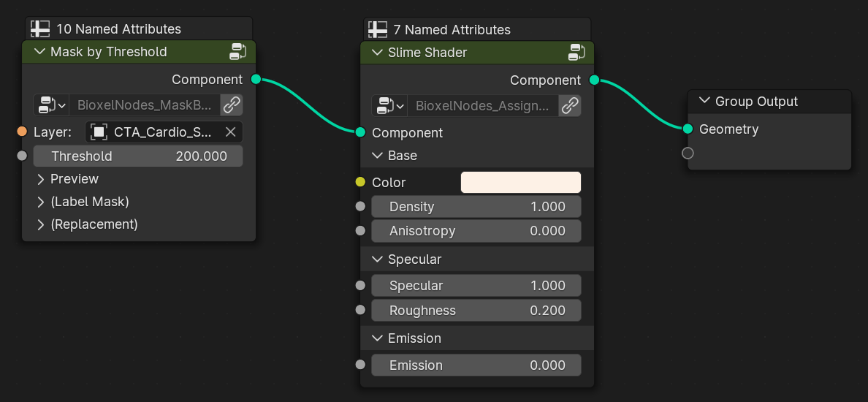Click the Geometry input socket on Group Output
Screen dimensions: 868x402
click(688, 129)
